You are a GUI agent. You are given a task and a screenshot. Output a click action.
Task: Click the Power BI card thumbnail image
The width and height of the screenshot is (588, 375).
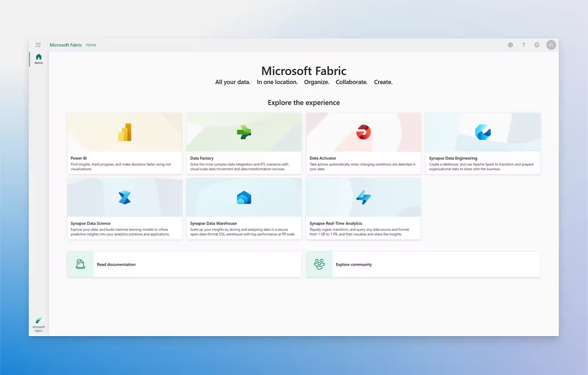pos(124,132)
